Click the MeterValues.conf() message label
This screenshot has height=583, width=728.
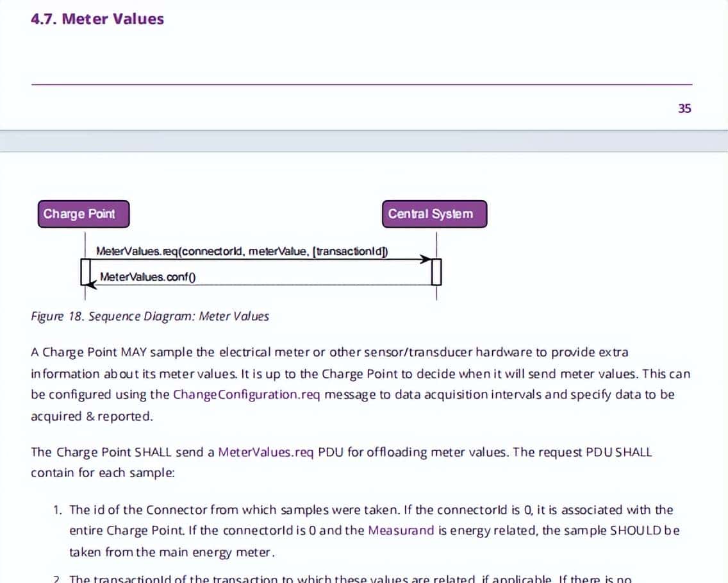pos(147,277)
